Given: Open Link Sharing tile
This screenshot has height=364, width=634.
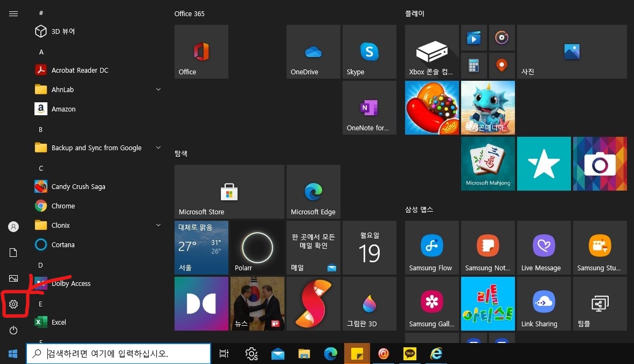Looking at the screenshot, I should pos(544,303).
